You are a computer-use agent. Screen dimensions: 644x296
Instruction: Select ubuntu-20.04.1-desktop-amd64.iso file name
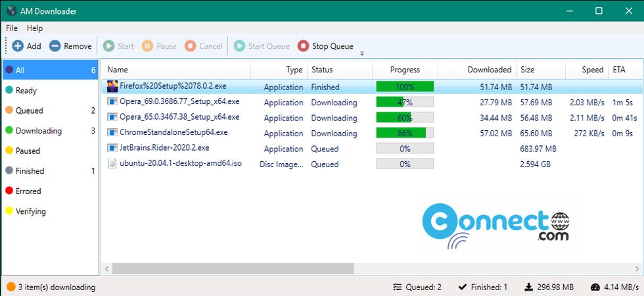[180, 163]
